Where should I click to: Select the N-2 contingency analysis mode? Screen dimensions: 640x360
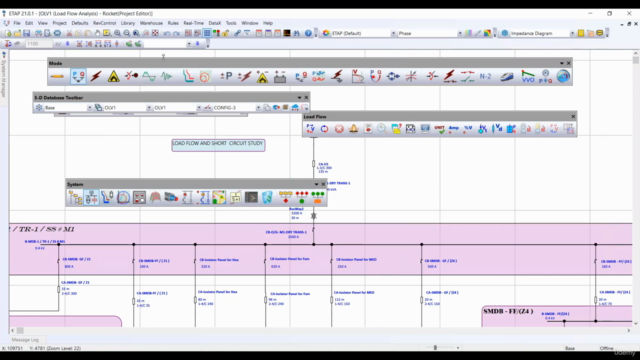tap(485, 76)
